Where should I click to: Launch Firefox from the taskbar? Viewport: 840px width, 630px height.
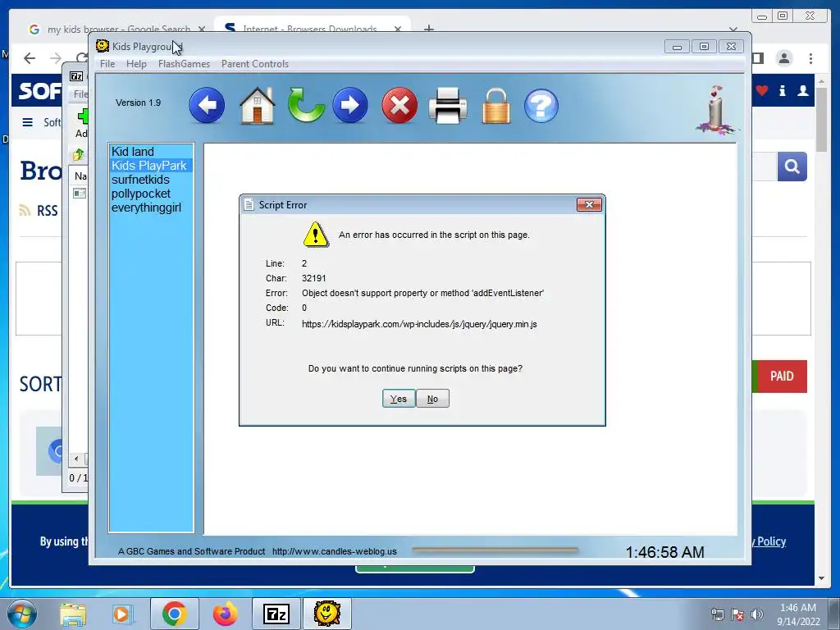click(225, 614)
